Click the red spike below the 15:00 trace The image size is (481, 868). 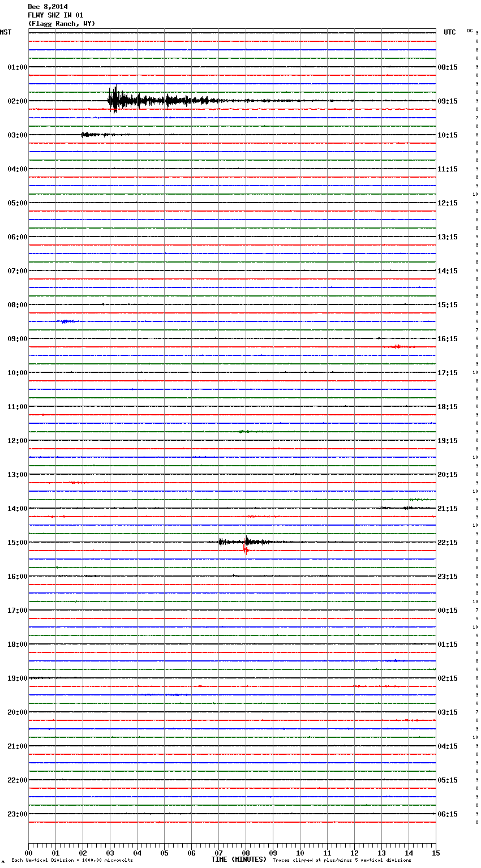[246, 549]
